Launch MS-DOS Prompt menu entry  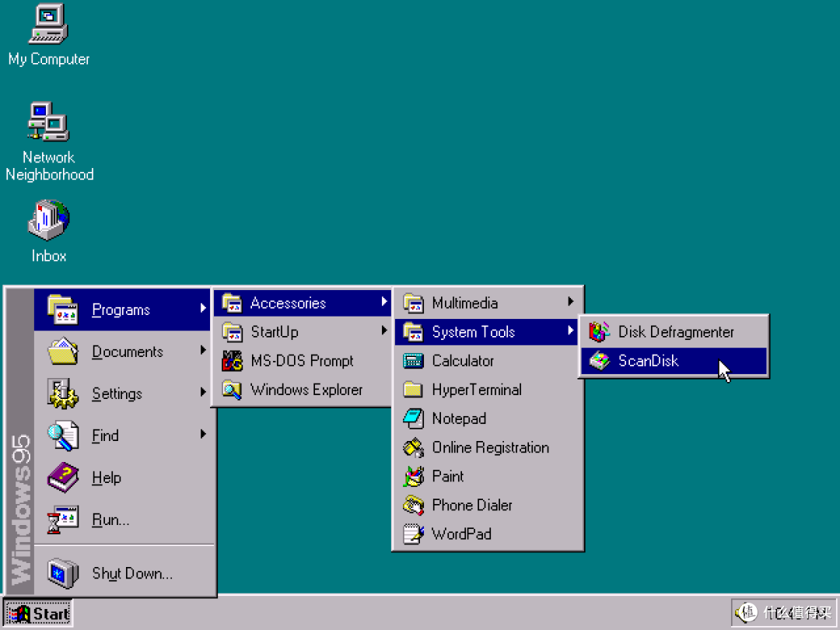303,361
